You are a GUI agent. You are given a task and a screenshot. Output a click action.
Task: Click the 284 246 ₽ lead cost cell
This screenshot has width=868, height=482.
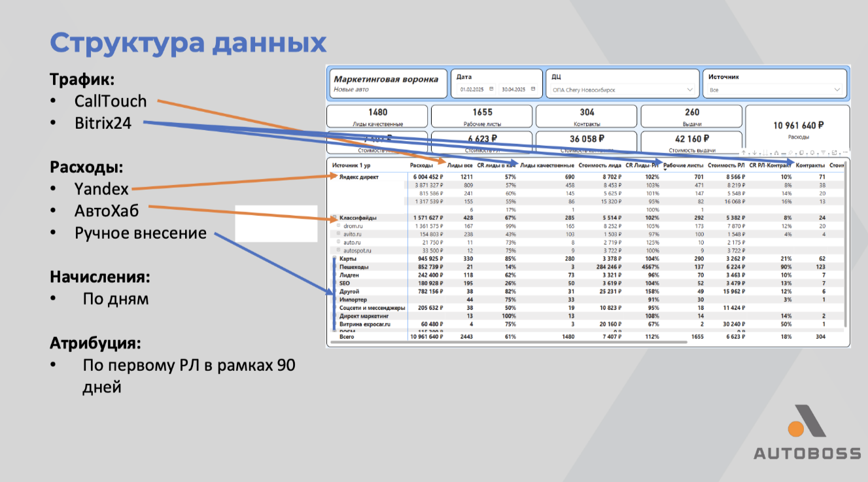[608, 267]
